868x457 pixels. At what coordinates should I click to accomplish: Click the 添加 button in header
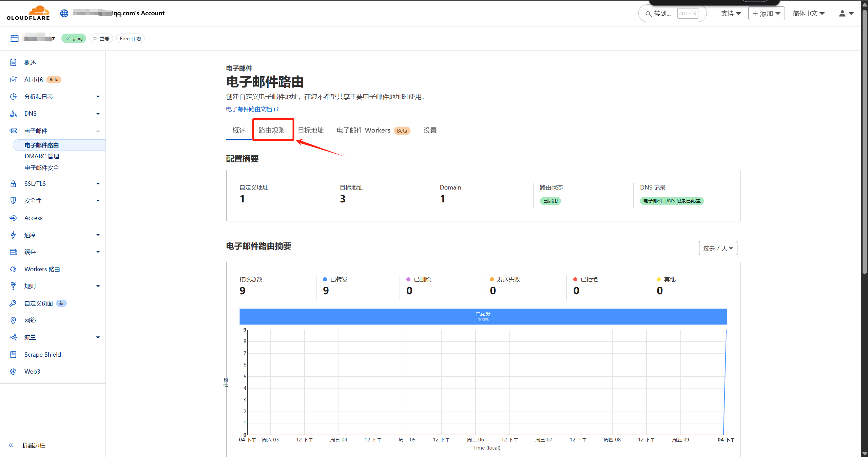[766, 14]
